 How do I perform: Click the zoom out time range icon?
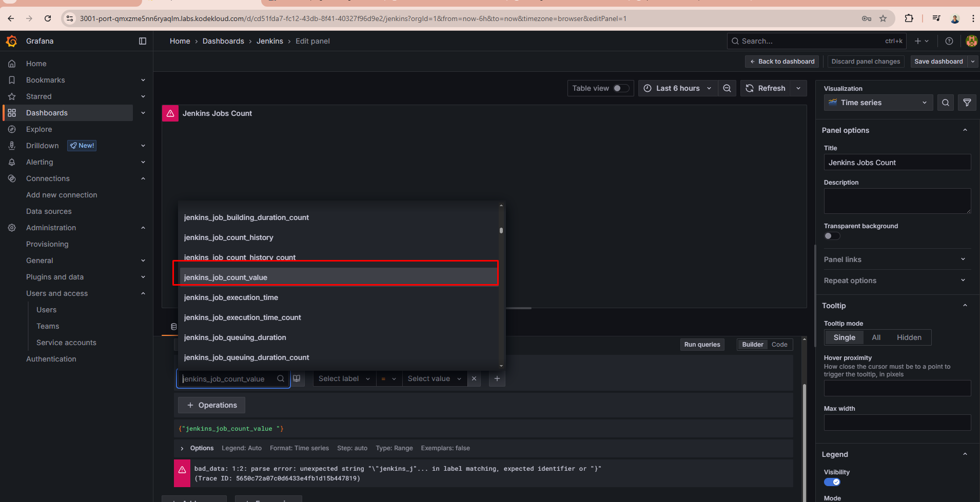tap(727, 88)
